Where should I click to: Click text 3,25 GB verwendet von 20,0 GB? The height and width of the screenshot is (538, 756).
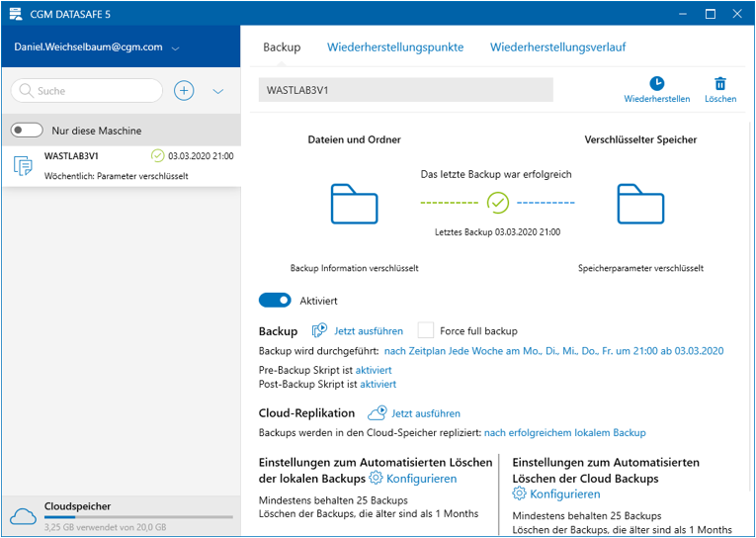click(x=105, y=527)
